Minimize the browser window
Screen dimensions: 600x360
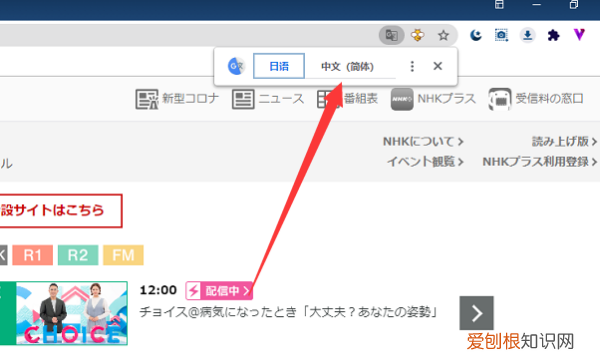point(536,5)
